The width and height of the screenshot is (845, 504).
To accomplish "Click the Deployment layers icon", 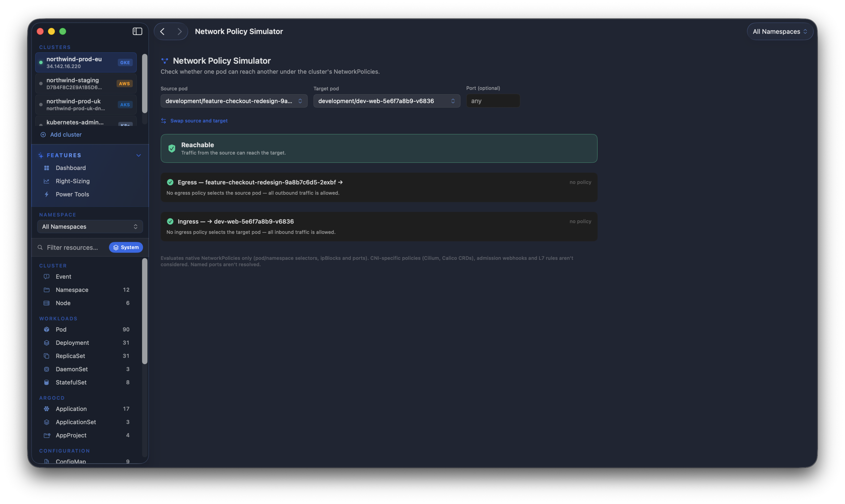I will [x=47, y=343].
